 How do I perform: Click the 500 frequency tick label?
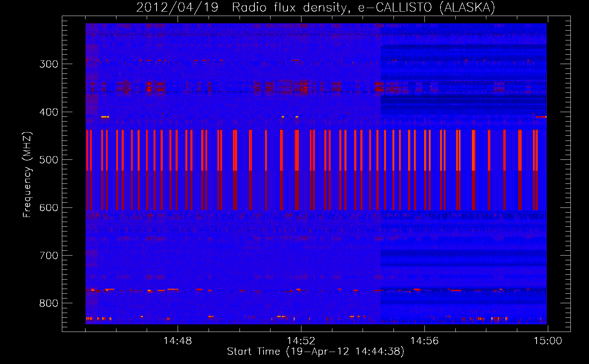(49, 160)
